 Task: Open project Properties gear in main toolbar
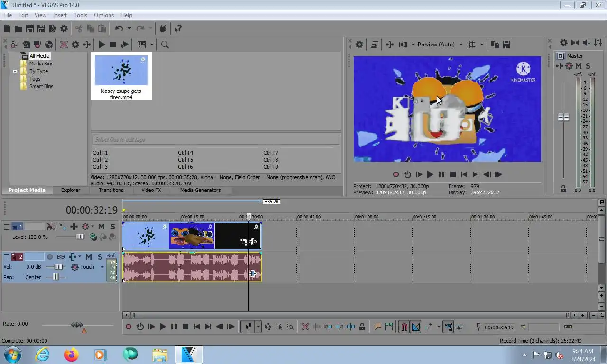64,29
